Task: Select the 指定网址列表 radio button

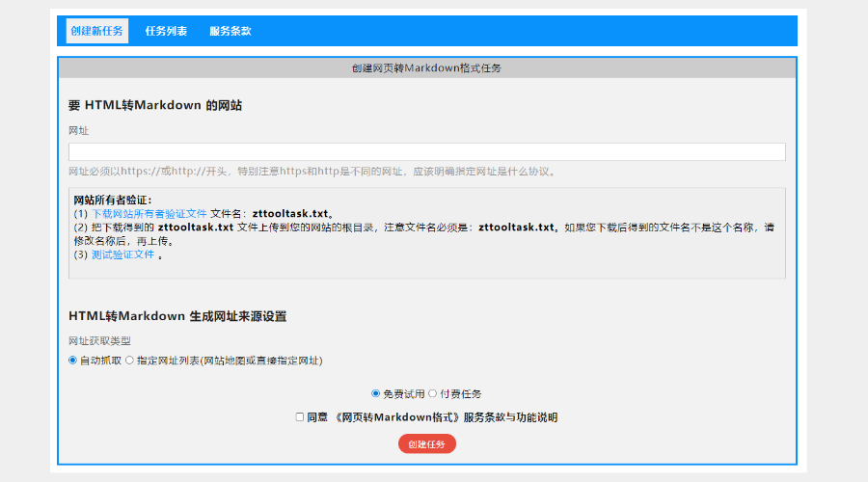Action: coord(129,361)
